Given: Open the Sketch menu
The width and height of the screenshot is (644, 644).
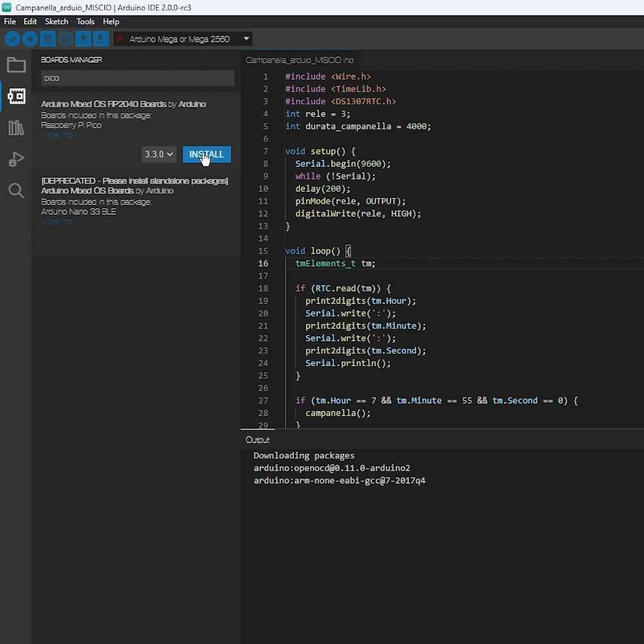Looking at the screenshot, I should (57, 21).
